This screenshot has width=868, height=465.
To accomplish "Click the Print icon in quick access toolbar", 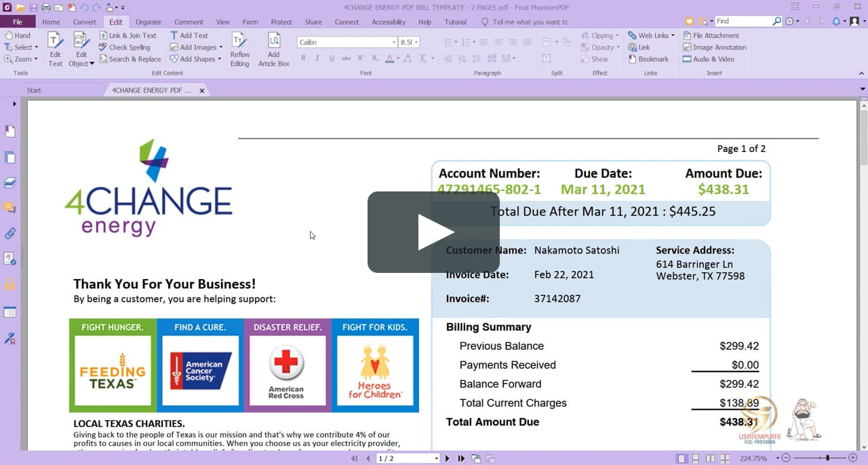I will (46, 7).
